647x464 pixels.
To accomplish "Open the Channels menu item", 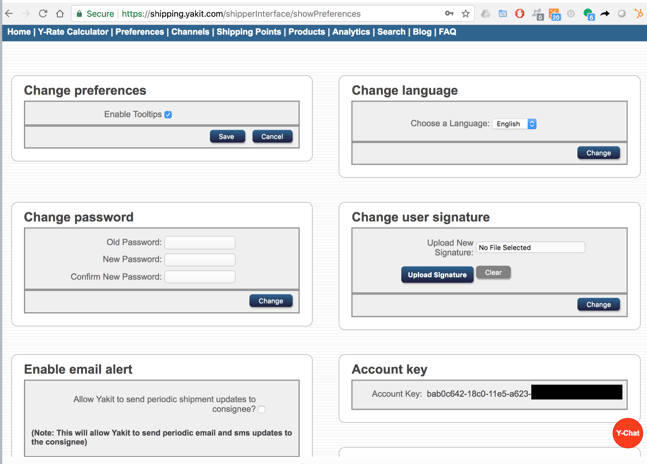I will coord(190,32).
